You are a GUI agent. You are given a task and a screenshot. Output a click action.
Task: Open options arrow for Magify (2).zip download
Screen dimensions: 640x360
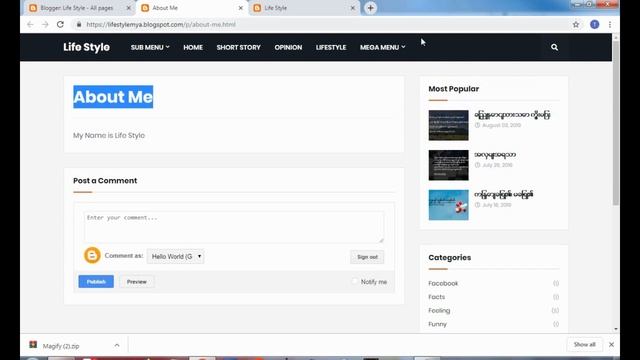[x=117, y=345]
